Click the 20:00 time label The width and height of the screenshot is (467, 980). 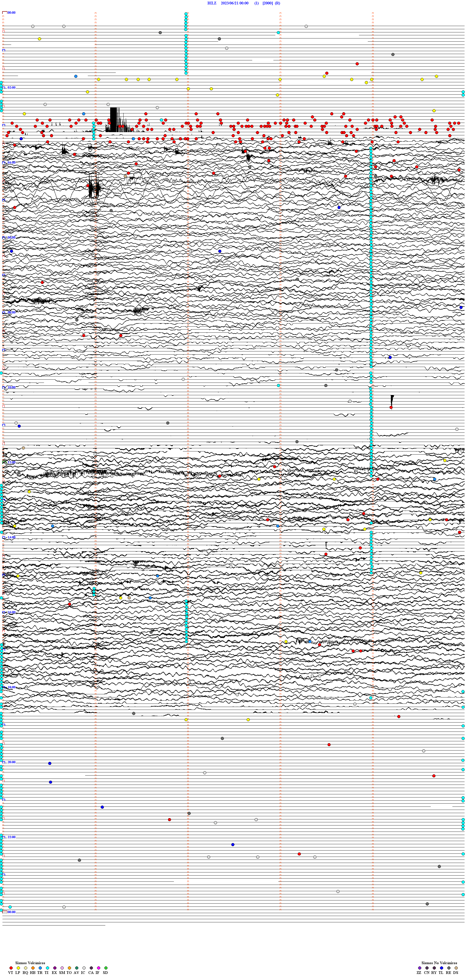tap(11, 762)
